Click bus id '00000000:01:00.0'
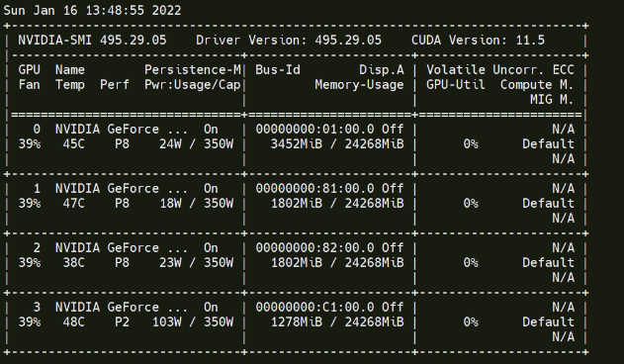 314,130
